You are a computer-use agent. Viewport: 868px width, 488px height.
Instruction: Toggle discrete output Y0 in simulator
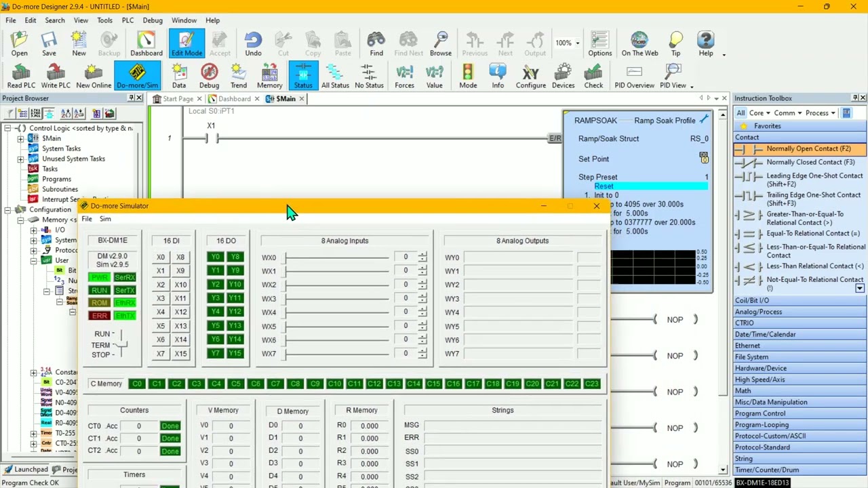pyautogui.click(x=215, y=258)
